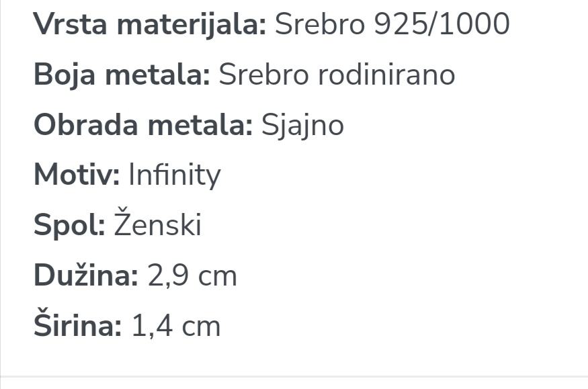588x389 pixels.
Task: Click the "Obrada metala:" label
Action: click(x=143, y=125)
